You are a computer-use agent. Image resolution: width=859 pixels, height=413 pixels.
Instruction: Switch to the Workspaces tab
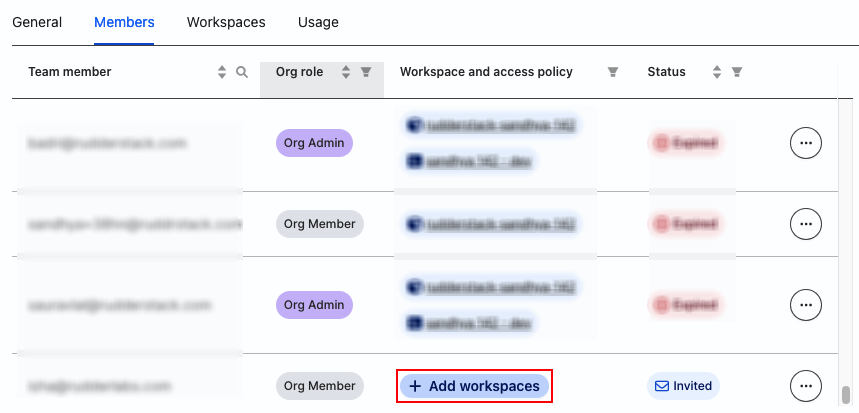pos(226,22)
